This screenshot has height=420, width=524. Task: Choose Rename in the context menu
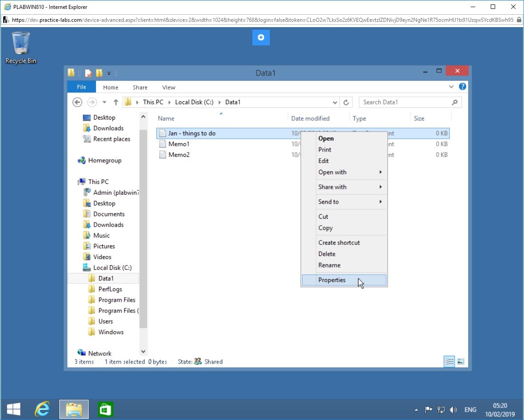[x=344, y=265]
